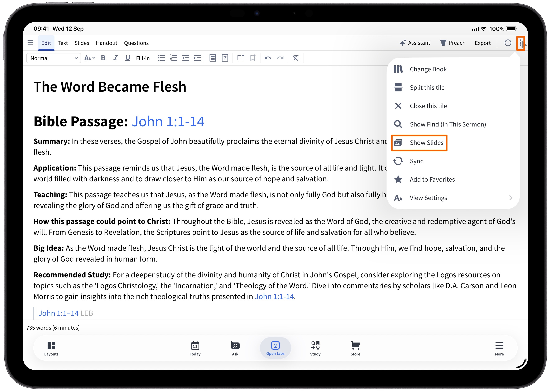Screen dimensions: 551x392
Task: Apply a numbered list
Action: pos(173,58)
